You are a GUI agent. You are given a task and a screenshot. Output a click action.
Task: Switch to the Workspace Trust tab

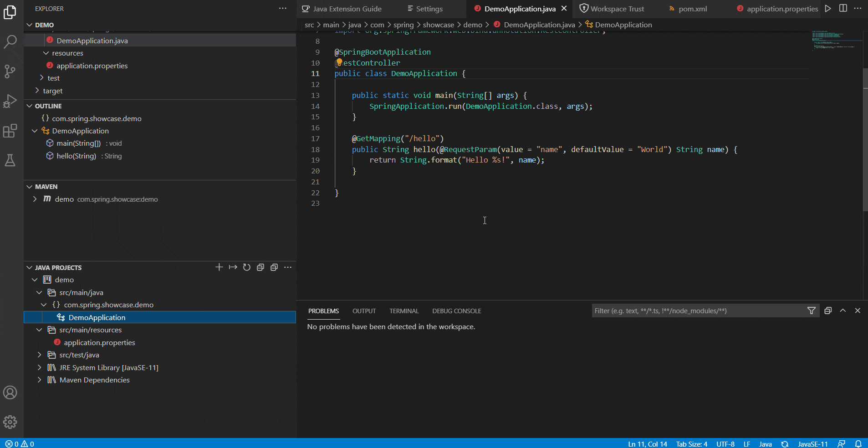coord(617,9)
